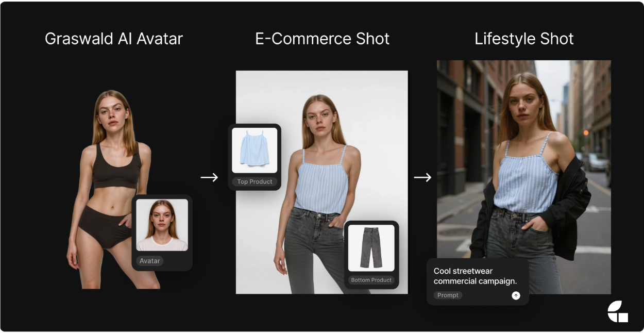This screenshot has width=644, height=333.
Task: Click the "Bottom Product" label tag
Action: pos(371,280)
